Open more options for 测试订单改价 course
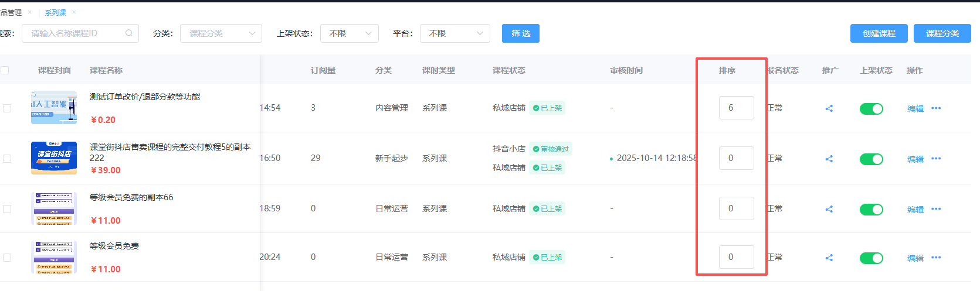This screenshot has height=291, width=980. (936, 108)
